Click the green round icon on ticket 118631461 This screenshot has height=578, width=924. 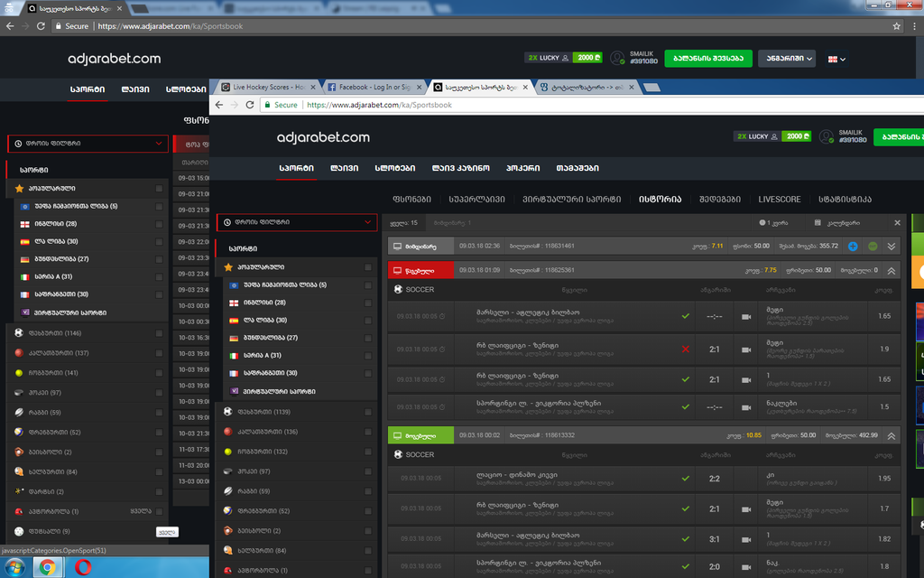[x=873, y=246]
